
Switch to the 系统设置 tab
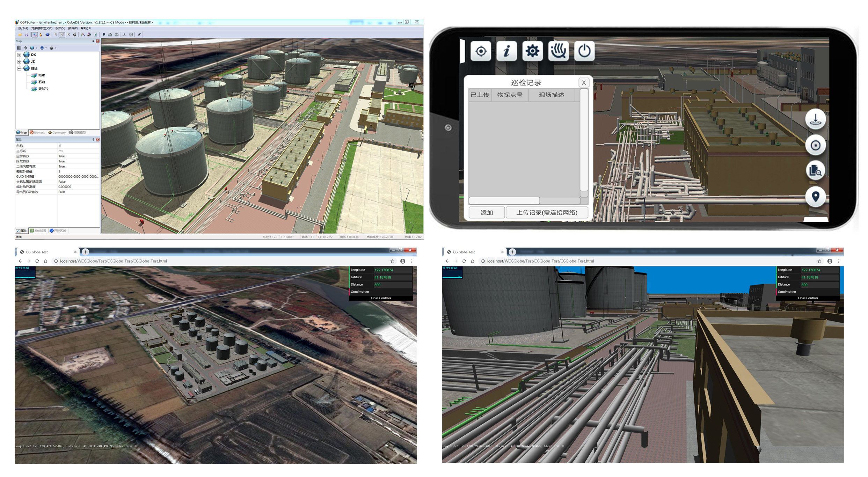coord(38,231)
